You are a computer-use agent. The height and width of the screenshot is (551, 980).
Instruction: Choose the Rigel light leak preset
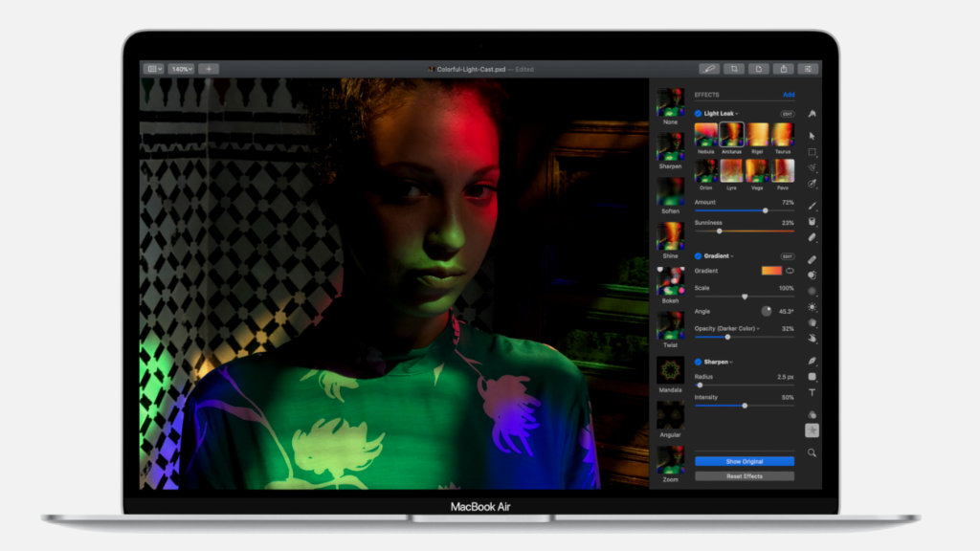[x=757, y=134]
